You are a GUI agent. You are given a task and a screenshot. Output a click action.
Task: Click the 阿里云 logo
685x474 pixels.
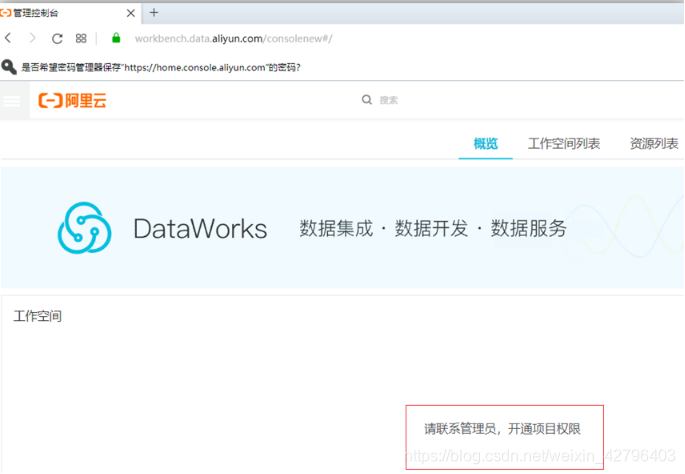click(73, 100)
